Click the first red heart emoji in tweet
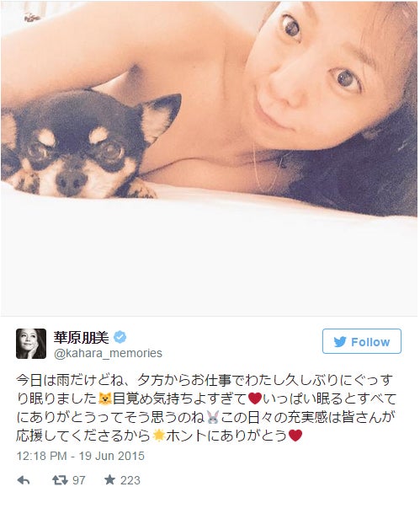This screenshot has height=508, width=420. tap(255, 398)
